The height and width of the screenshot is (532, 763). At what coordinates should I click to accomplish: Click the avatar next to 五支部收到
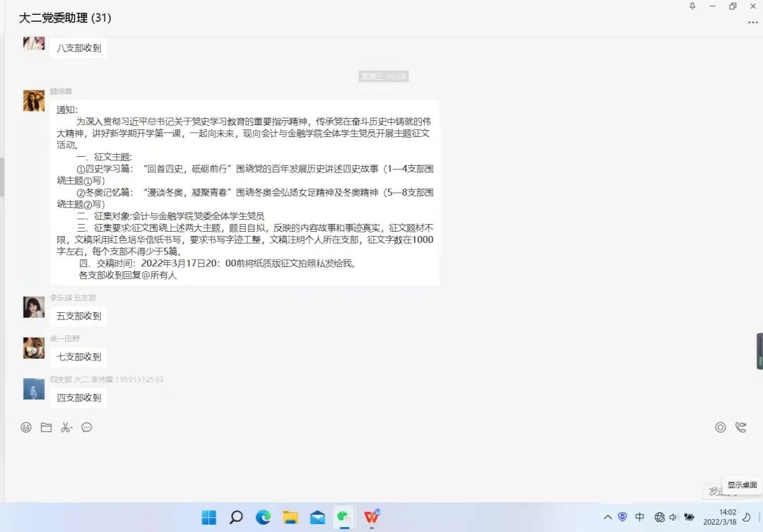click(x=34, y=307)
